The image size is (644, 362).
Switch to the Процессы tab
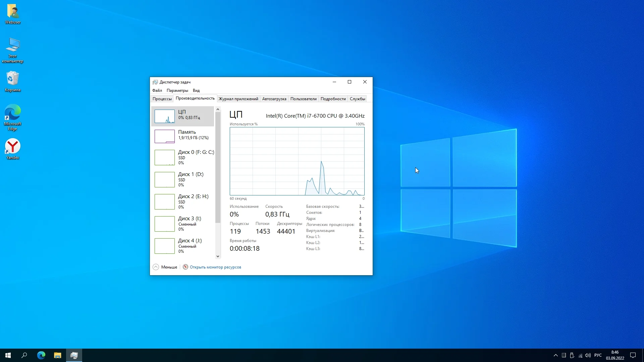tap(162, 99)
